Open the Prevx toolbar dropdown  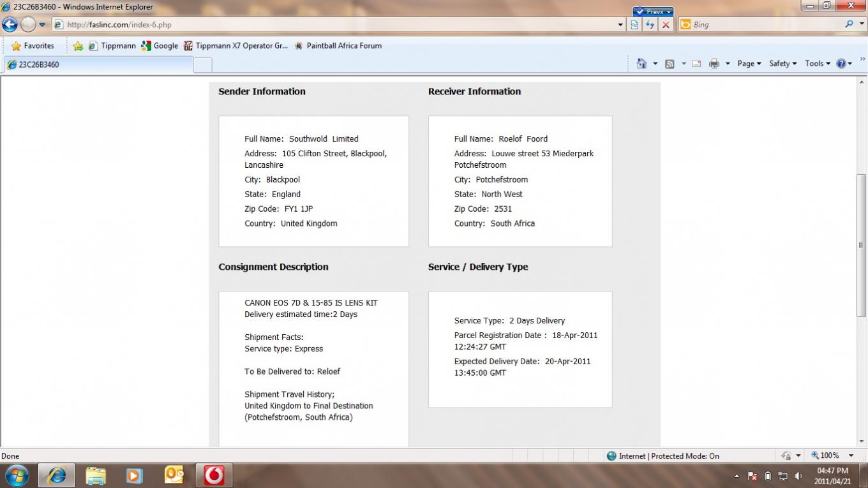pyautogui.click(x=653, y=11)
